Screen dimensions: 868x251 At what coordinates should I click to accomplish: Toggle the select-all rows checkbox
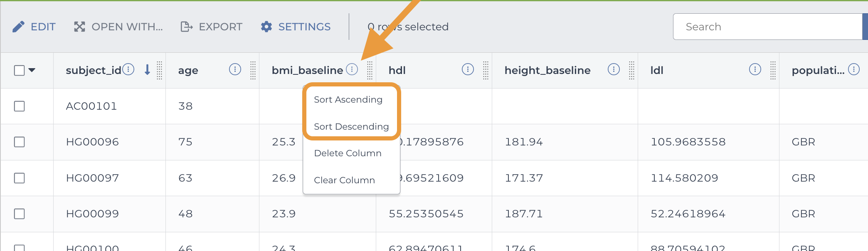(x=19, y=70)
